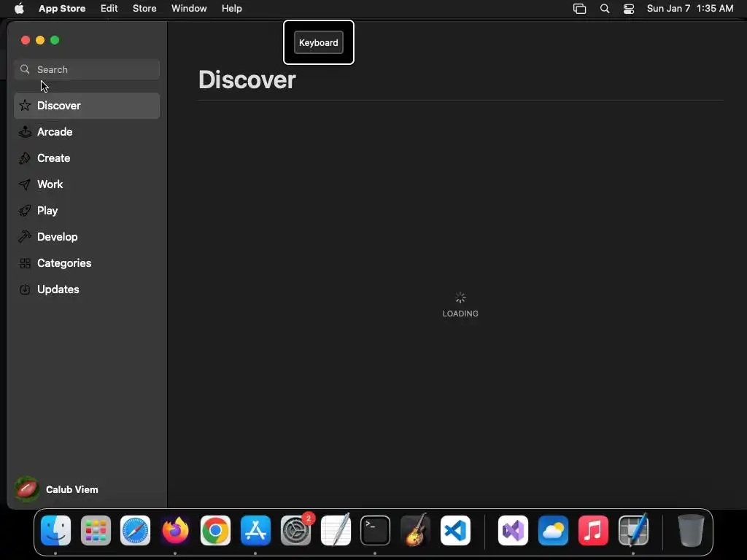
Task: Open Terminal from the Dock
Action: tap(376, 531)
